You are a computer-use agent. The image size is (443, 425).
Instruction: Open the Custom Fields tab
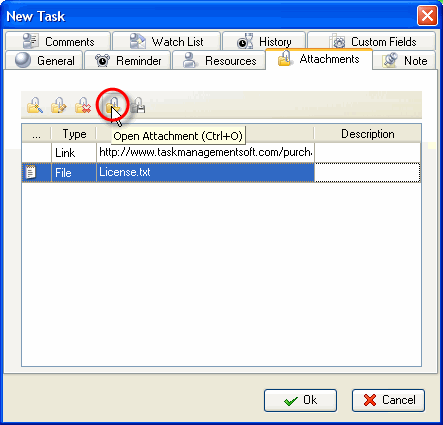[372, 41]
